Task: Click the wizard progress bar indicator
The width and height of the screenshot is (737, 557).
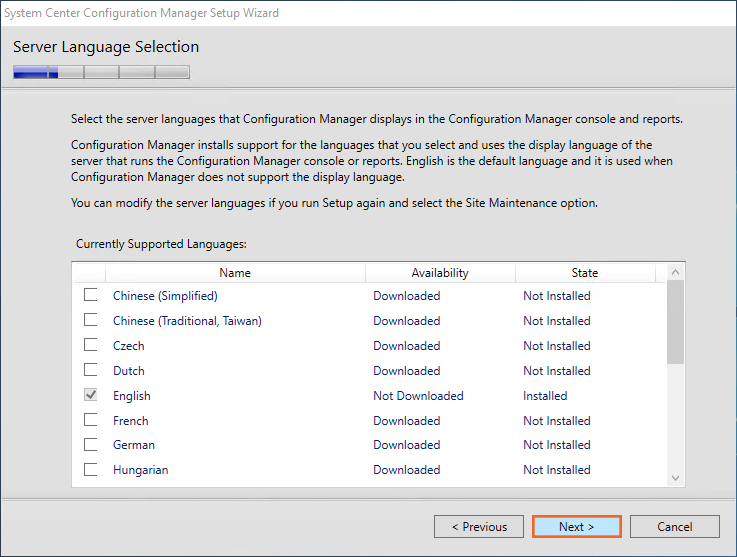Action: point(101,72)
